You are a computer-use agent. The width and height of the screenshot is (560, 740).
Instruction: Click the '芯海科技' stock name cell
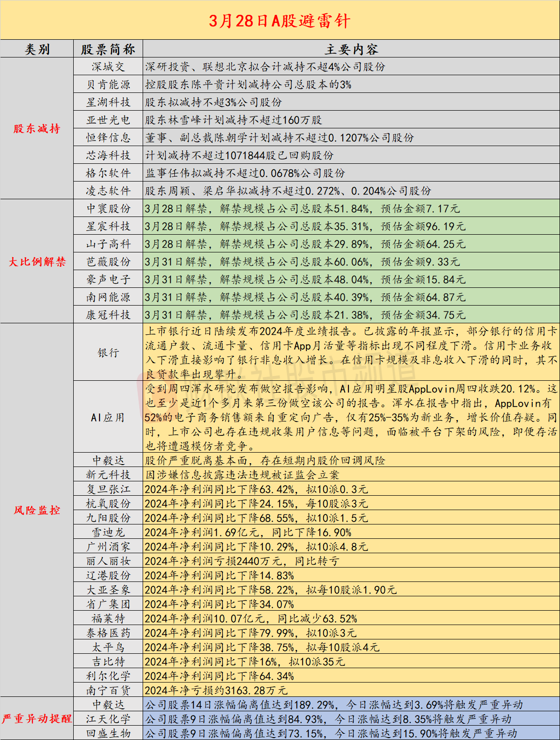(x=108, y=156)
